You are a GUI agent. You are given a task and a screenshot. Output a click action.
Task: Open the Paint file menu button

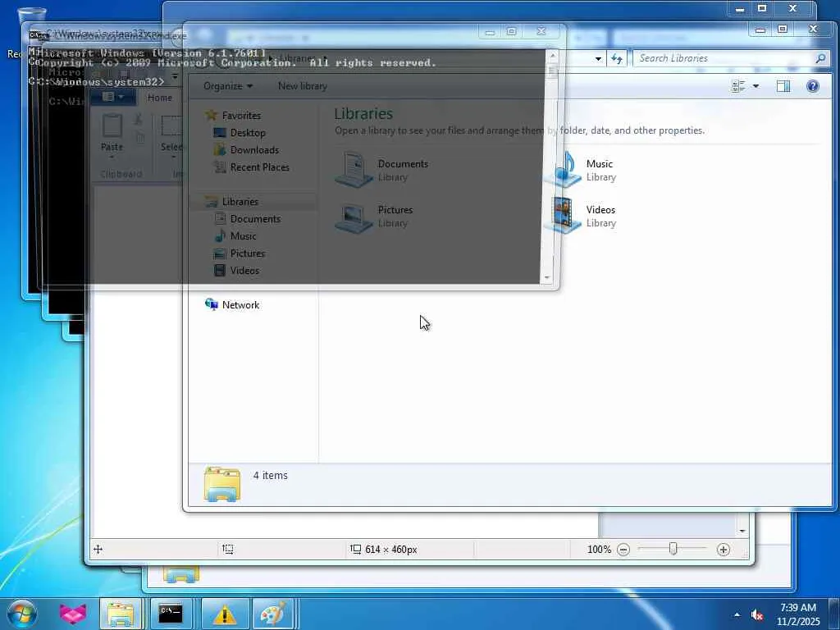pyautogui.click(x=113, y=97)
